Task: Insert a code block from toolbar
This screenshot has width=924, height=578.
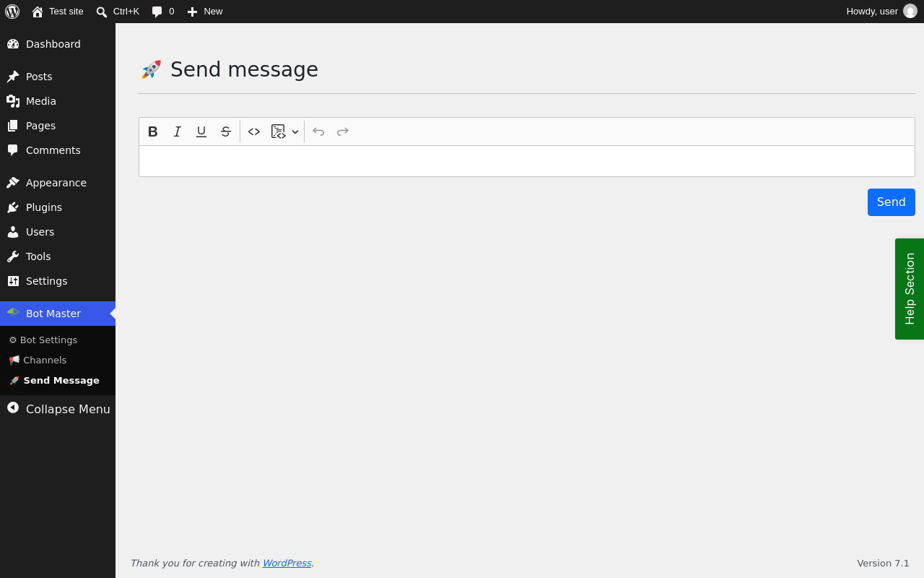Action: (279, 131)
